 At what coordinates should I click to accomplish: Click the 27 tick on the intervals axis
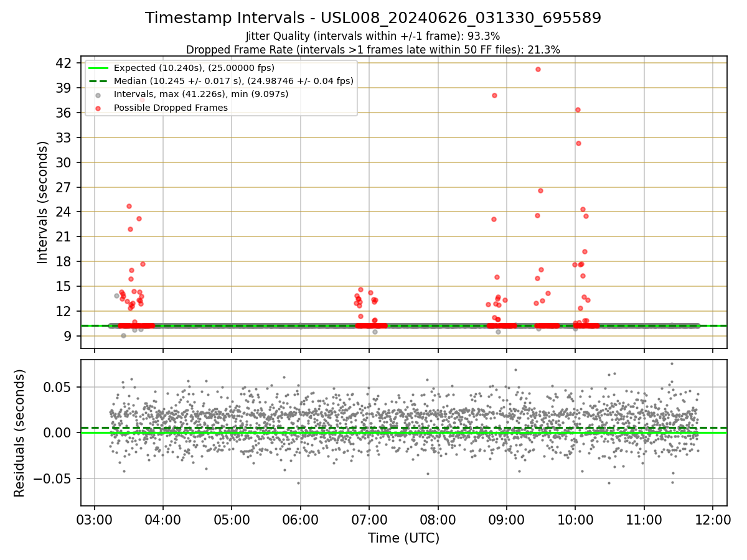[63, 187]
